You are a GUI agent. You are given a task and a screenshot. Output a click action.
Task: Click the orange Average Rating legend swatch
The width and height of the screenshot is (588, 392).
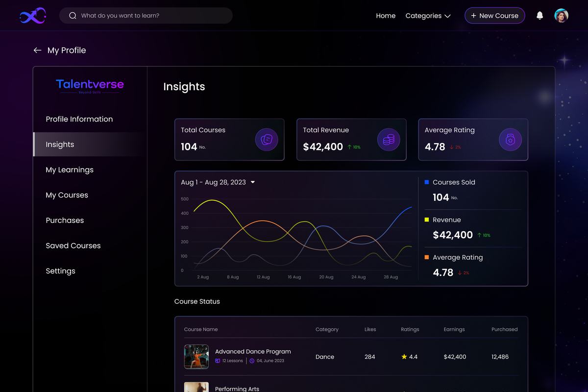coord(427,257)
